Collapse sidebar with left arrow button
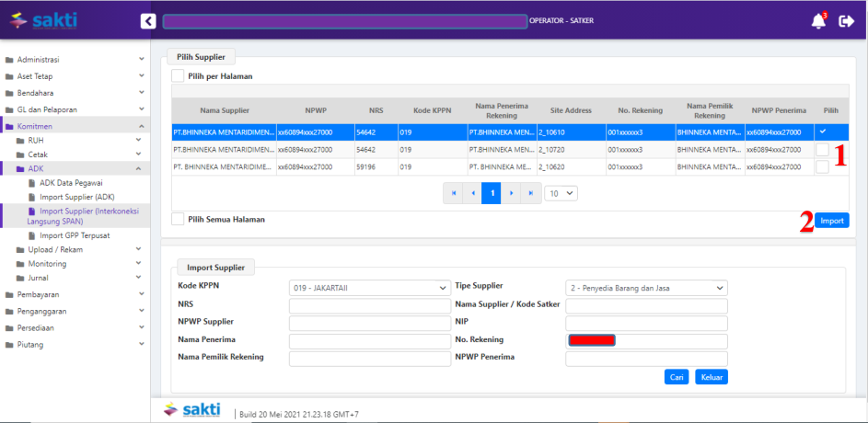Viewport: 868px width, 423px height. click(147, 21)
